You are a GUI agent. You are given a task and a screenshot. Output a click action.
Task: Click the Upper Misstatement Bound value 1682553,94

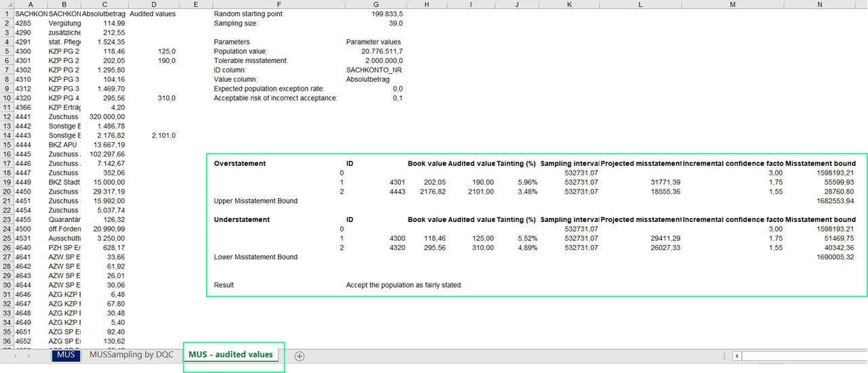pyautogui.click(x=836, y=201)
